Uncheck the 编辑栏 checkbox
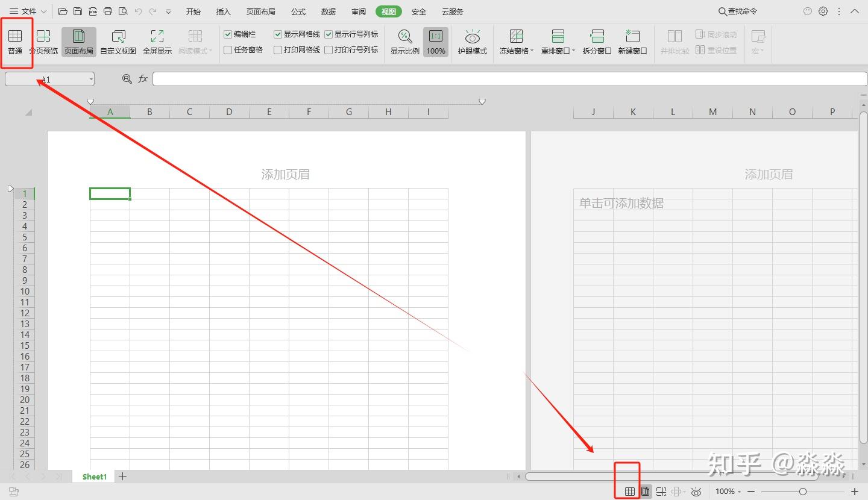This screenshot has width=868, height=500. pos(228,34)
